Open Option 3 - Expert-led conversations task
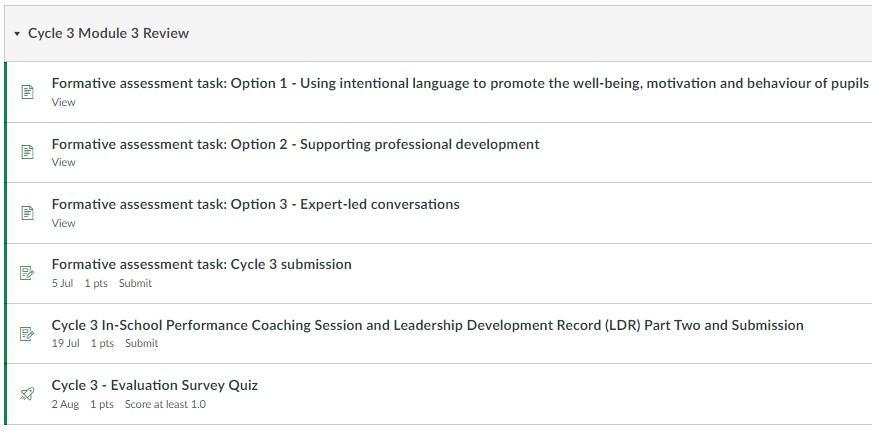The height and width of the screenshot is (431, 872). 255,204
